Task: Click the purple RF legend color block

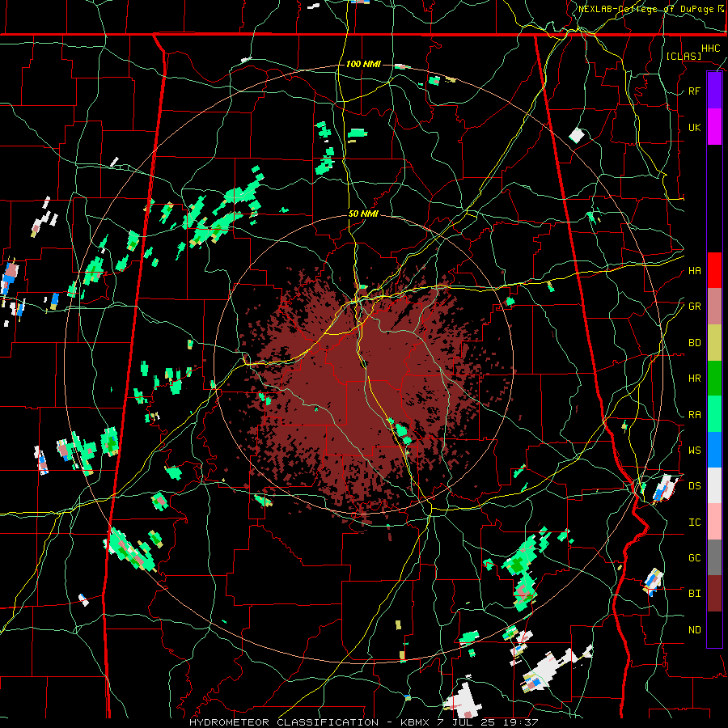Action: point(714,91)
